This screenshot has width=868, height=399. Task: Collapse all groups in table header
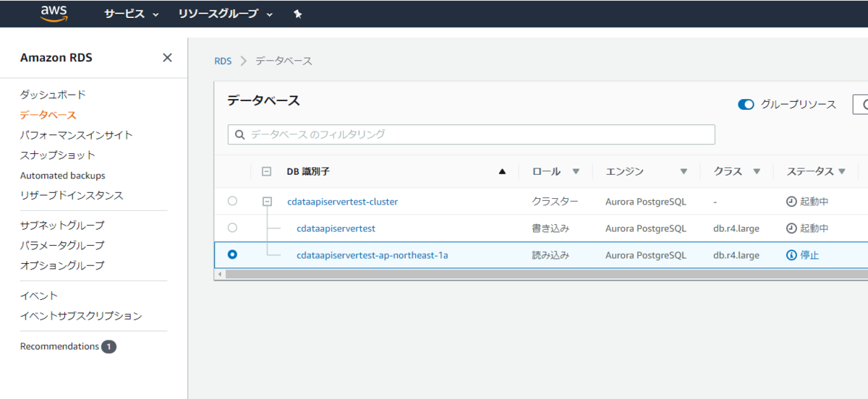tap(266, 172)
